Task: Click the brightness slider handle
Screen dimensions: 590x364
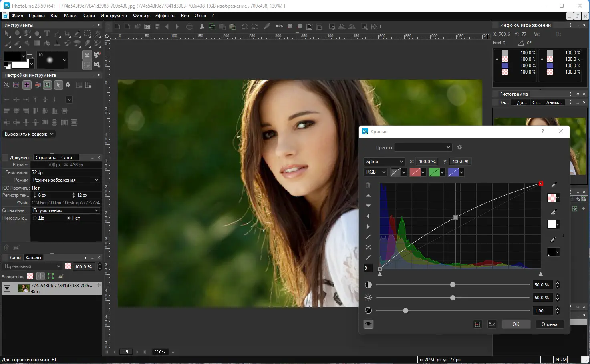Action: coord(453,298)
